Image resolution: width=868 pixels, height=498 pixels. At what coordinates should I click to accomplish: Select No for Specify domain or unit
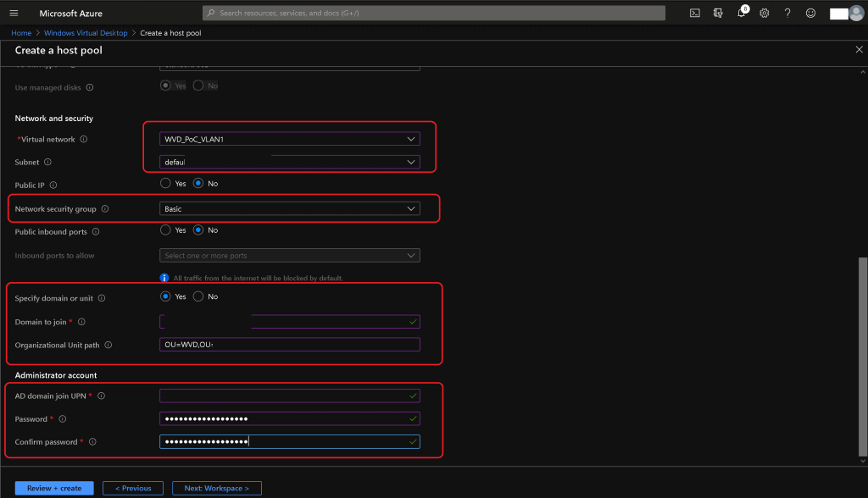[x=198, y=296]
